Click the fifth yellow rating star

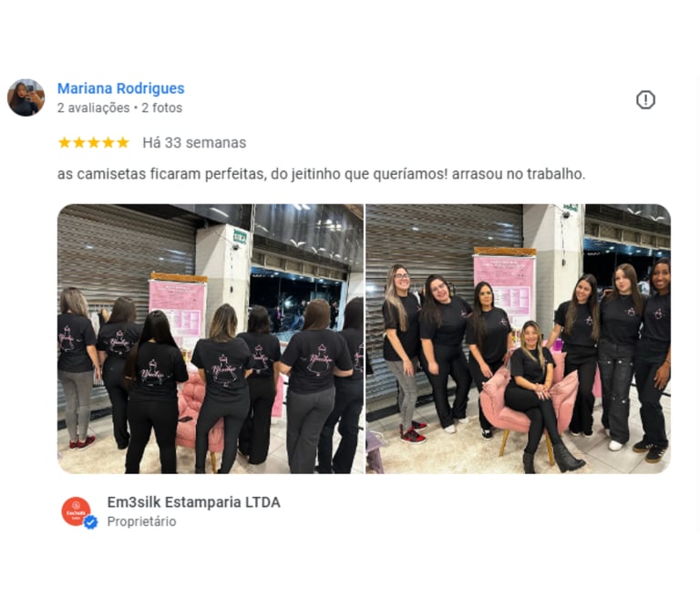(x=122, y=142)
